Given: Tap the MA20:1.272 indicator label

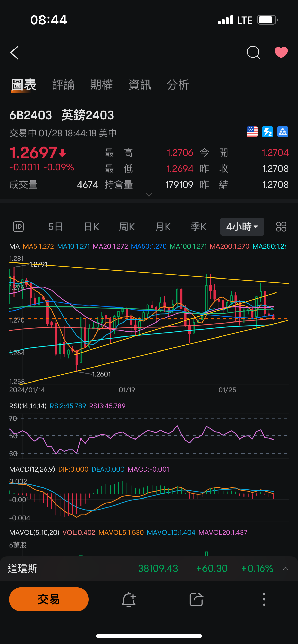Looking at the screenshot, I should [110, 246].
